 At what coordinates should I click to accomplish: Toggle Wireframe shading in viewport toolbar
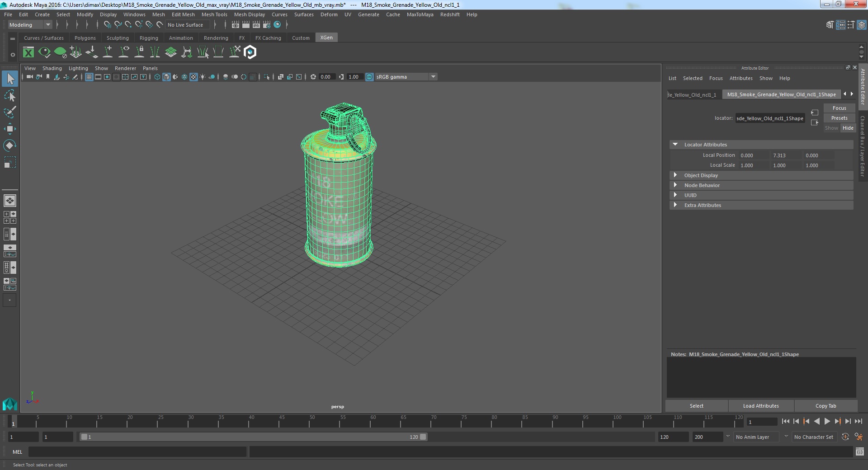tap(157, 77)
